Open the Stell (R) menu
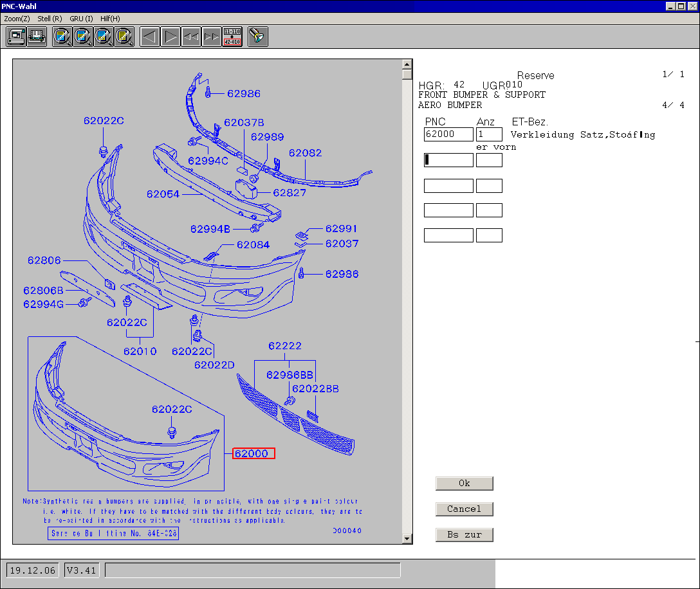This screenshot has height=589, width=700. [x=50, y=19]
